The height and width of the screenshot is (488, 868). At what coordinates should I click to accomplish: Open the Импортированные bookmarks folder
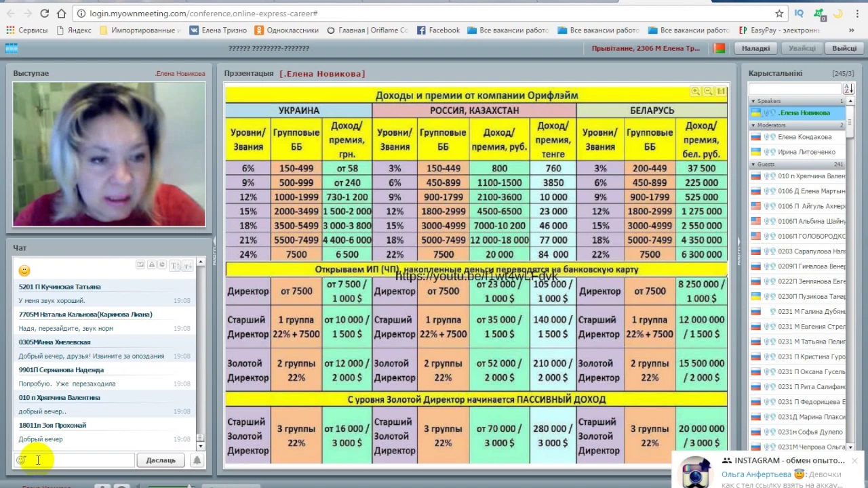pos(140,30)
